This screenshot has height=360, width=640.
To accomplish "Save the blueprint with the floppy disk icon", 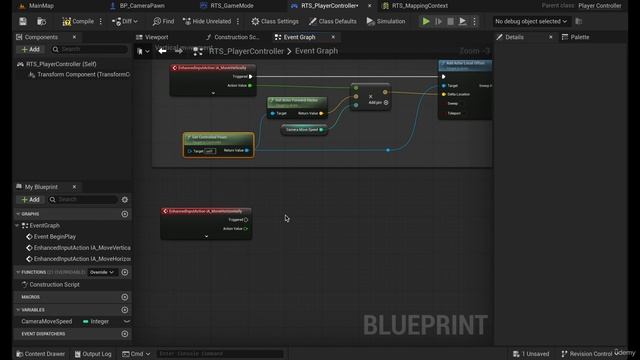I will point(23,21).
